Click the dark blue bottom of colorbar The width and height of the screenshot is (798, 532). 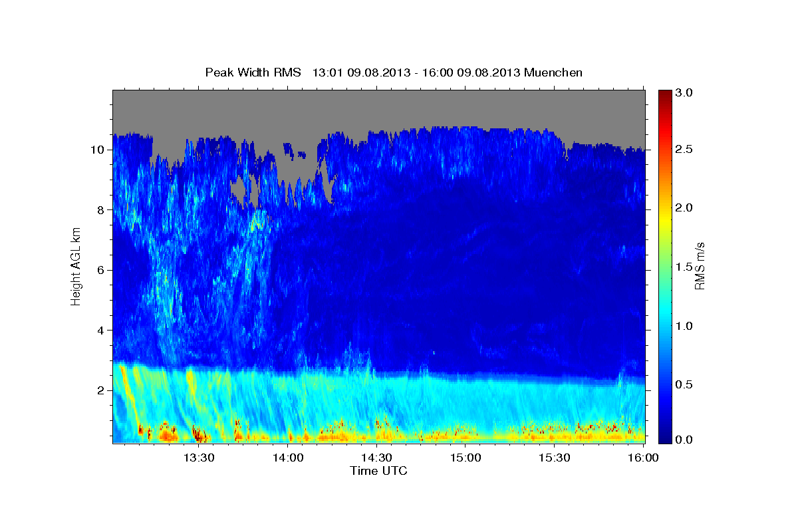[x=664, y=438]
